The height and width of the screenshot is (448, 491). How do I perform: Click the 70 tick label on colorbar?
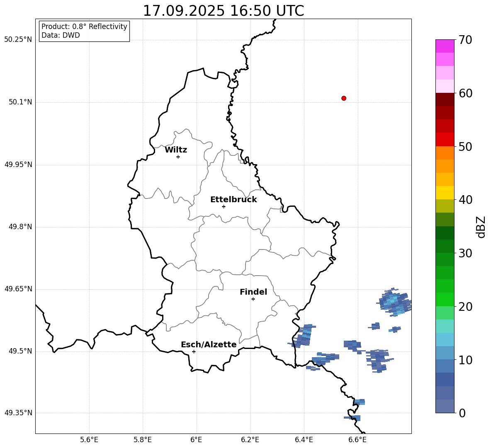tap(465, 40)
